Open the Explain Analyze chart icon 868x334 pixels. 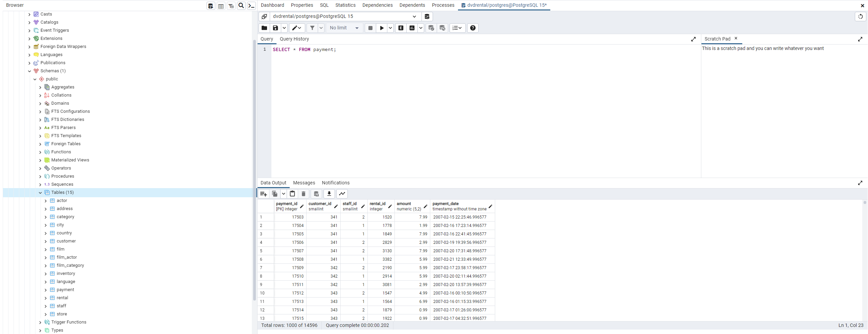(412, 28)
